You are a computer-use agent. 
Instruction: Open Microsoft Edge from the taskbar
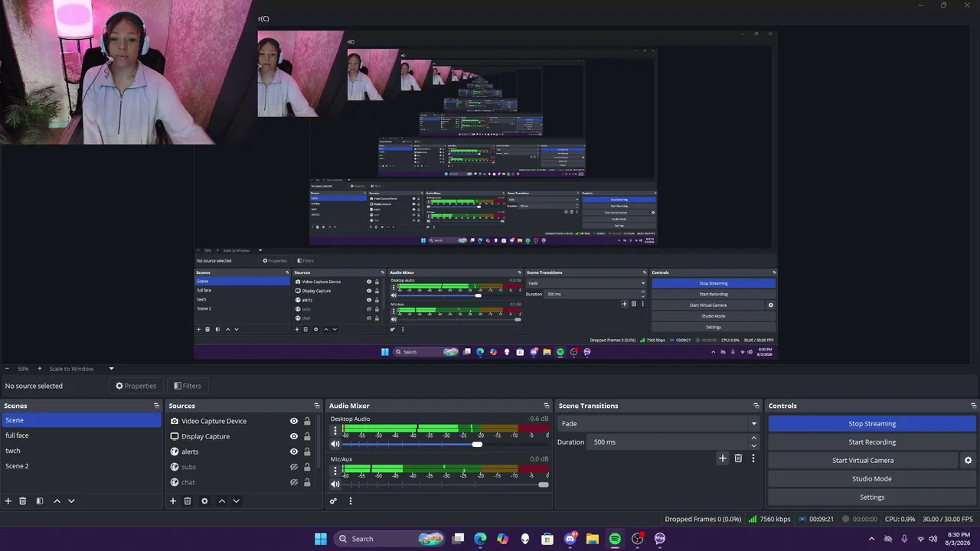coord(480,539)
